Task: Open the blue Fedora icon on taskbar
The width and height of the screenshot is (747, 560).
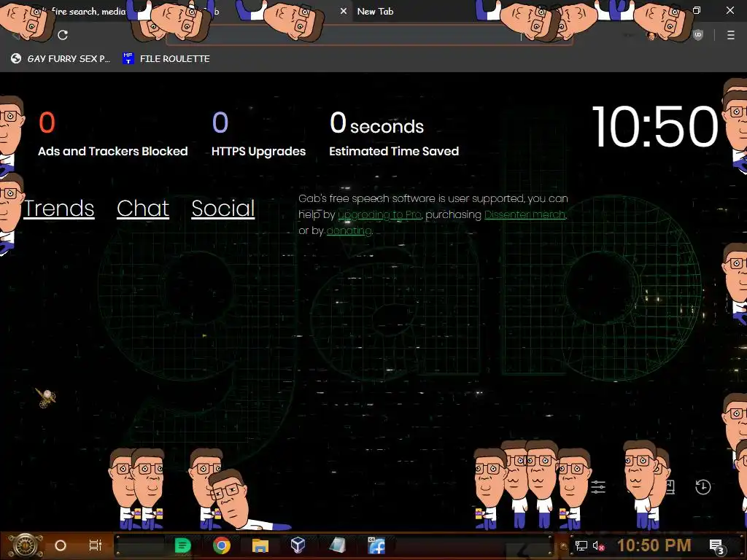Action: (376, 545)
